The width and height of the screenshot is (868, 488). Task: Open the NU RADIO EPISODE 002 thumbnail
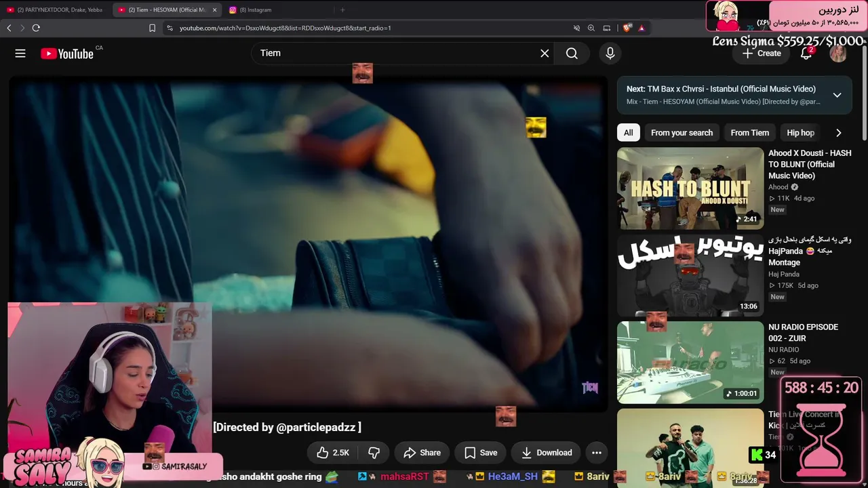tap(690, 362)
